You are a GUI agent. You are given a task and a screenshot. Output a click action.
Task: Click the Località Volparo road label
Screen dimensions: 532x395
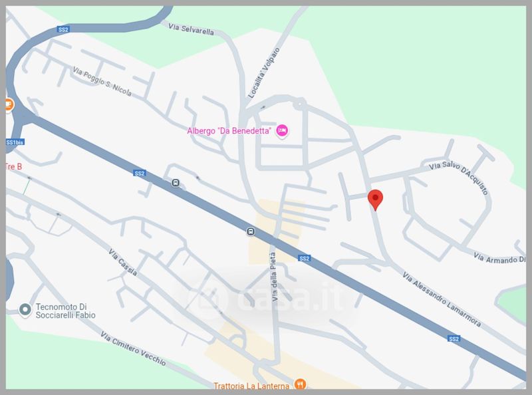click(x=264, y=73)
